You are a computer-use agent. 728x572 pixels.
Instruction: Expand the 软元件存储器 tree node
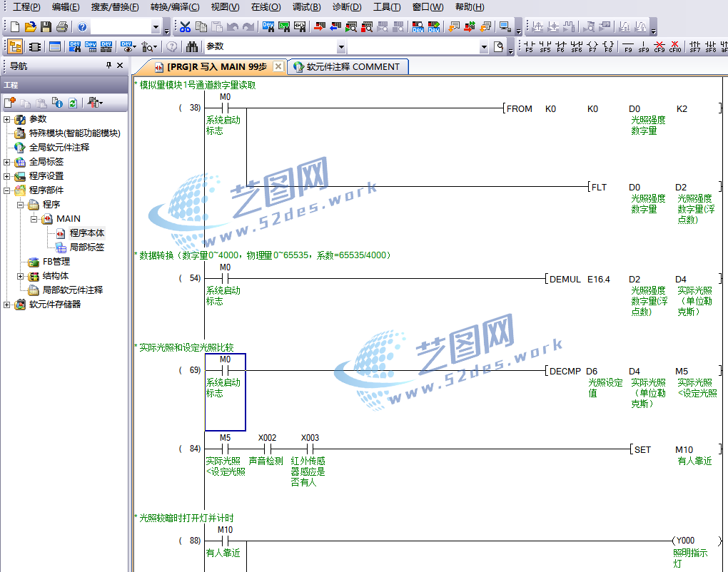click(6, 305)
